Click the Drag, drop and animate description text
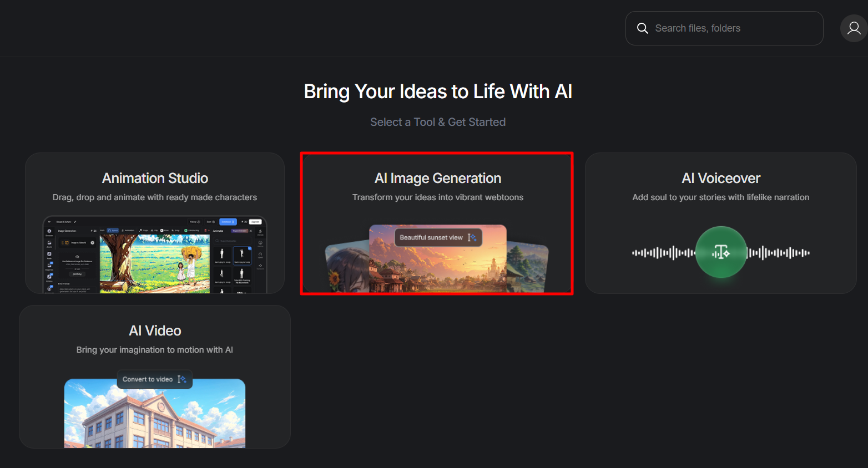This screenshot has height=468, width=868. click(155, 197)
